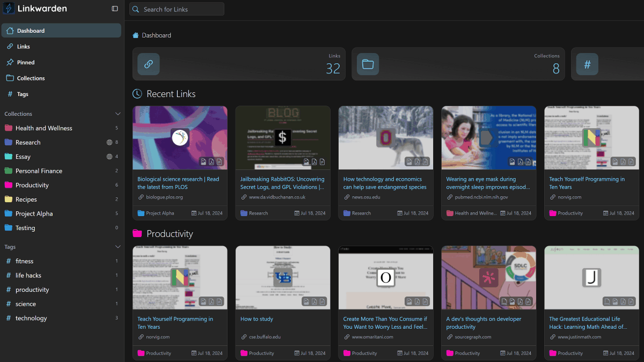
Task: Click the home icon in Dashboard breadcrumb
Action: (136, 35)
